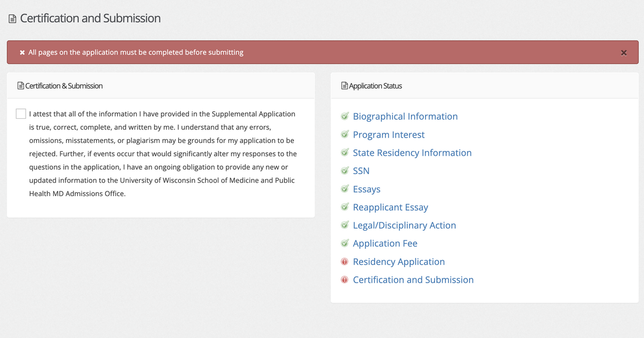Open the Essays section
This screenshot has width=644, height=338.
[x=367, y=189]
